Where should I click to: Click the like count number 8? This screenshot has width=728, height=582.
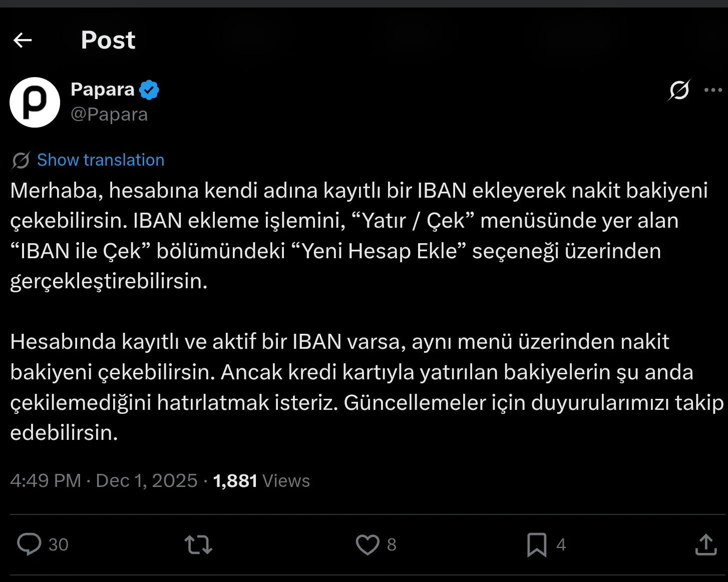click(392, 544)
